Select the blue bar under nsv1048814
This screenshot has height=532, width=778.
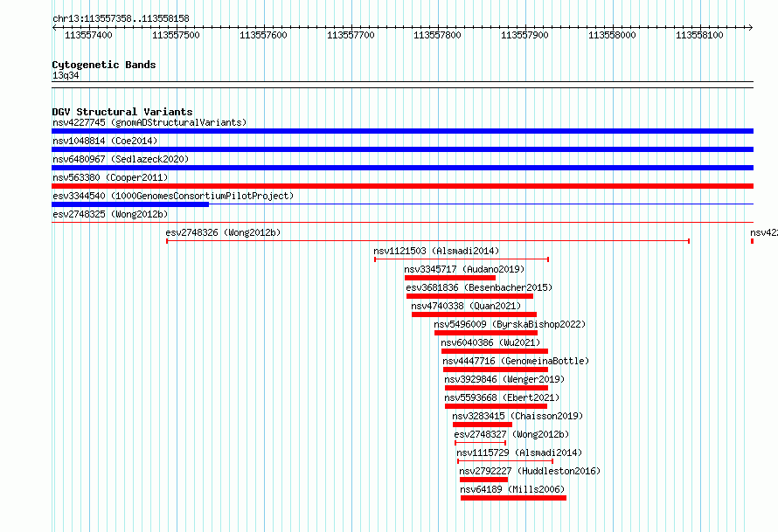coord(402,149)
